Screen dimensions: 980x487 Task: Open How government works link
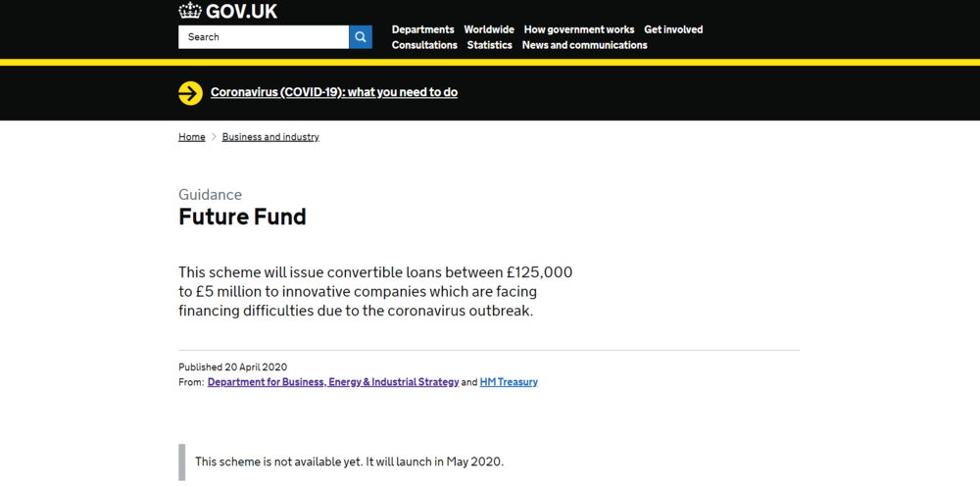[x=579, y=29]
